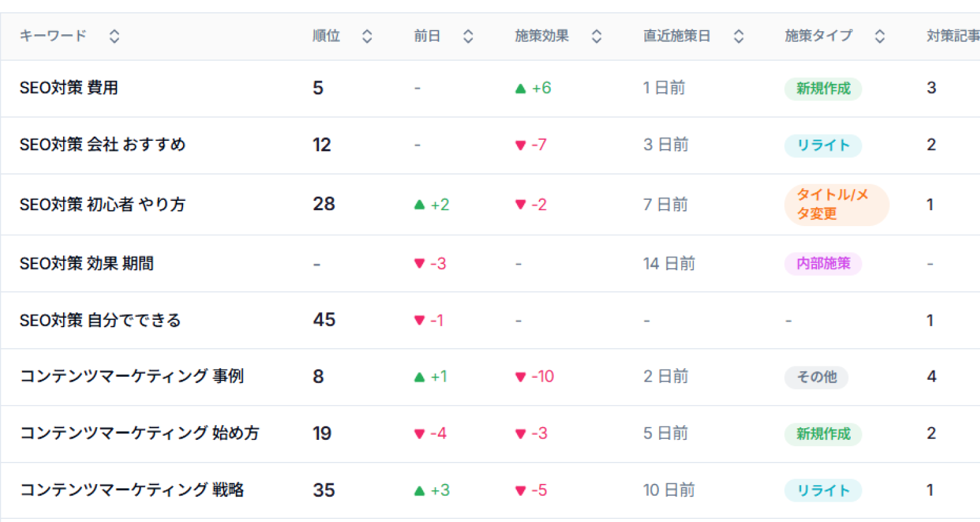Image resolution: width=980 pixels, height=522 pixels.
Task: Click green up arrow in SEO対策 費用 row
Action: tap(521, 89)
